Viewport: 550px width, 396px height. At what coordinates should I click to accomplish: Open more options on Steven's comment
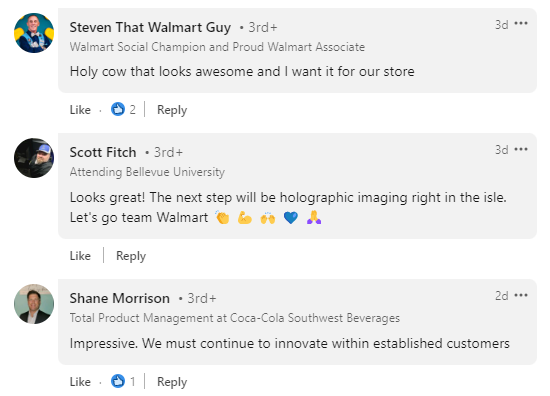[521, 24]
